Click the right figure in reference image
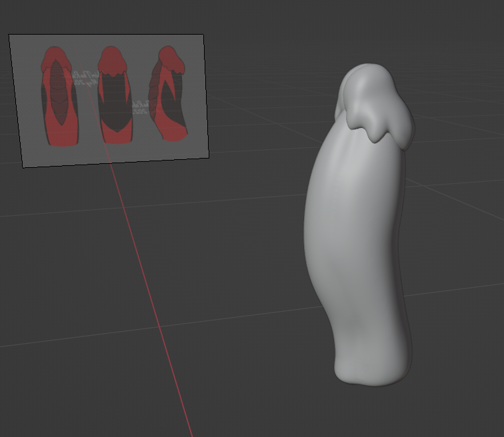Image resolution: width=504 pixels, height=437 pixels. pos(167,95)
